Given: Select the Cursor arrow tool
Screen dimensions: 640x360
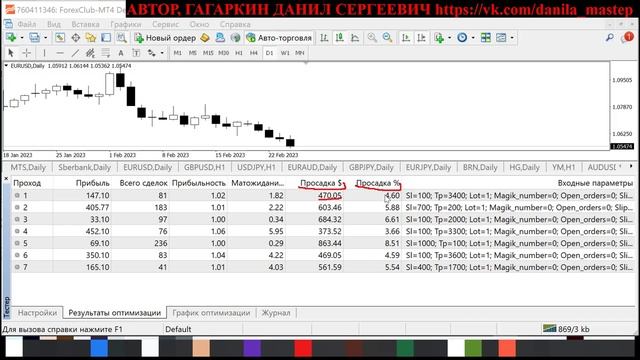Looking at the screenshot, I should click(x=11, y=53).
